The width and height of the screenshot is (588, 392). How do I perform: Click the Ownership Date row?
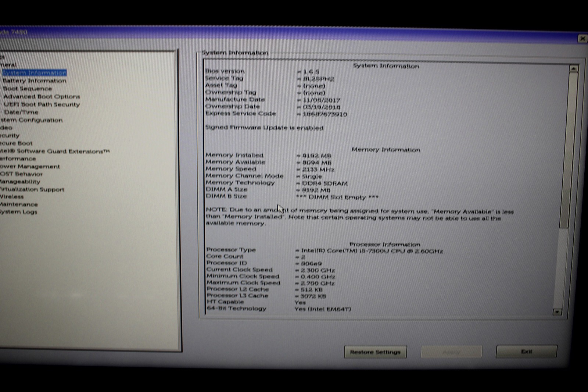(273, 107)
